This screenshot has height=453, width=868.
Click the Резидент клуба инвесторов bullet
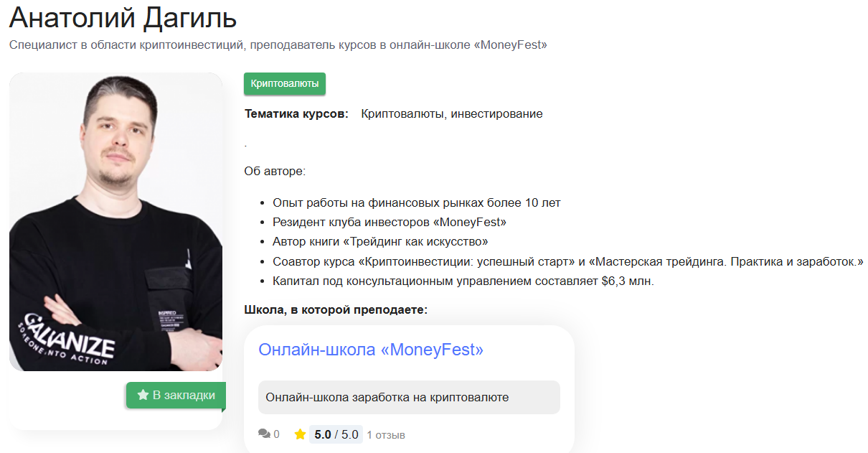point(390,222)
